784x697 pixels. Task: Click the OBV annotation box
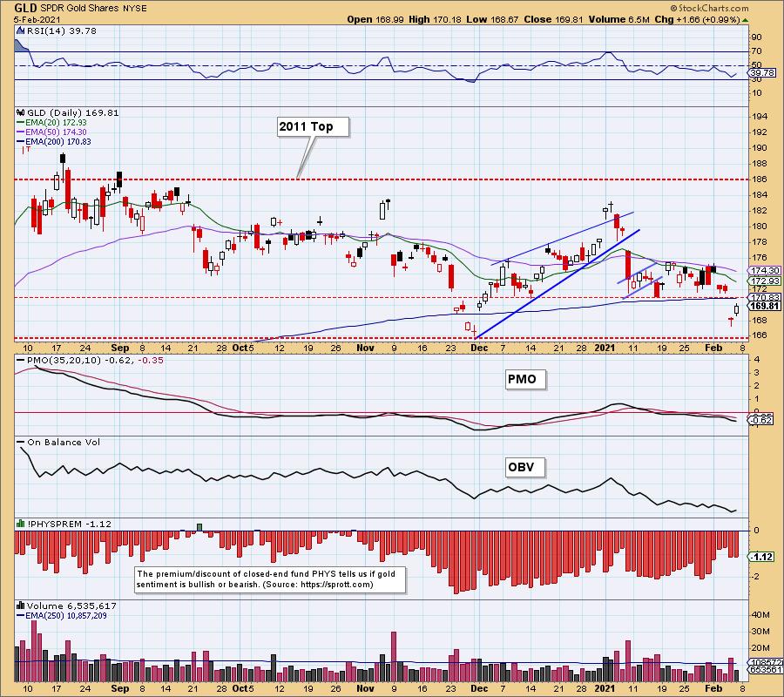[524, 468]
